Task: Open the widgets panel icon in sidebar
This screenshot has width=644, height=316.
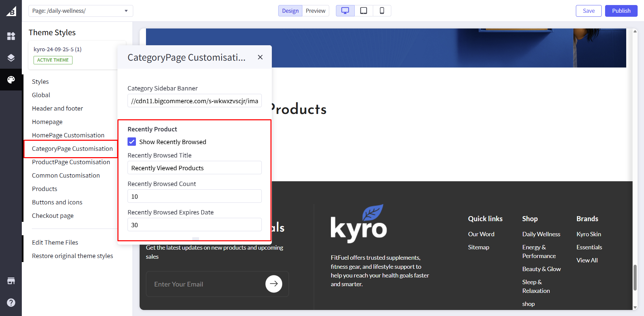Action: coord(11,36)
